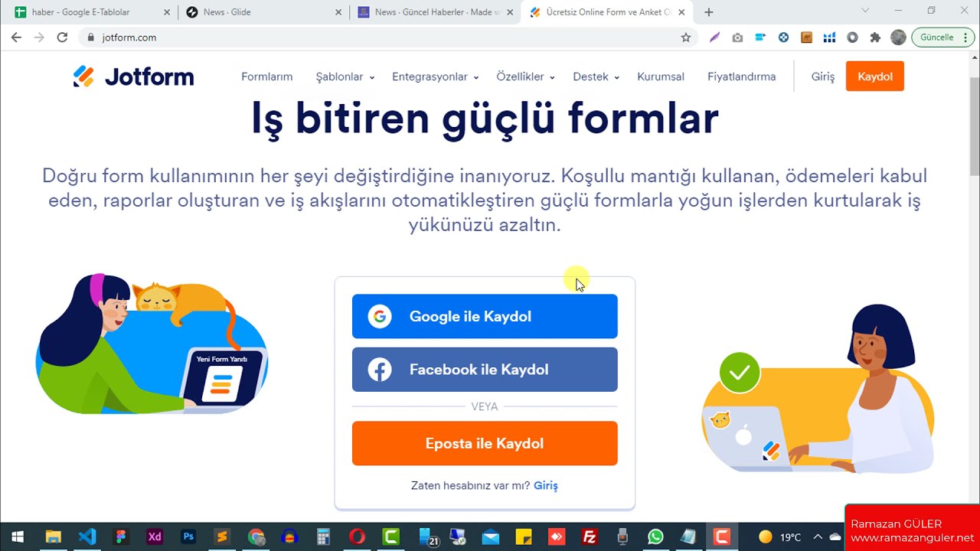This screenshot has width=980, height=551.
Task: Sign up with Google ile Kaydol
Action: (x=485, y=316)
